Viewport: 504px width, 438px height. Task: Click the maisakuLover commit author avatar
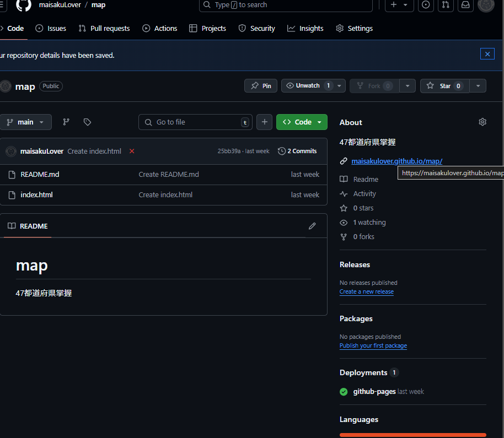click(11, 152)
